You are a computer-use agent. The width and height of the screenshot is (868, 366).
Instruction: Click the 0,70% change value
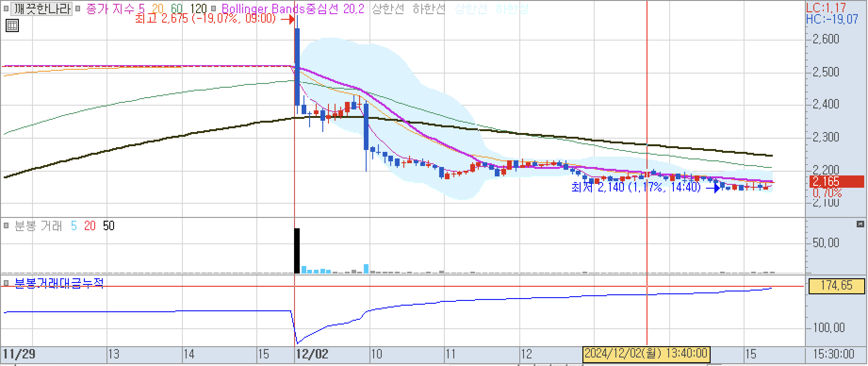(x=827, y=193)
